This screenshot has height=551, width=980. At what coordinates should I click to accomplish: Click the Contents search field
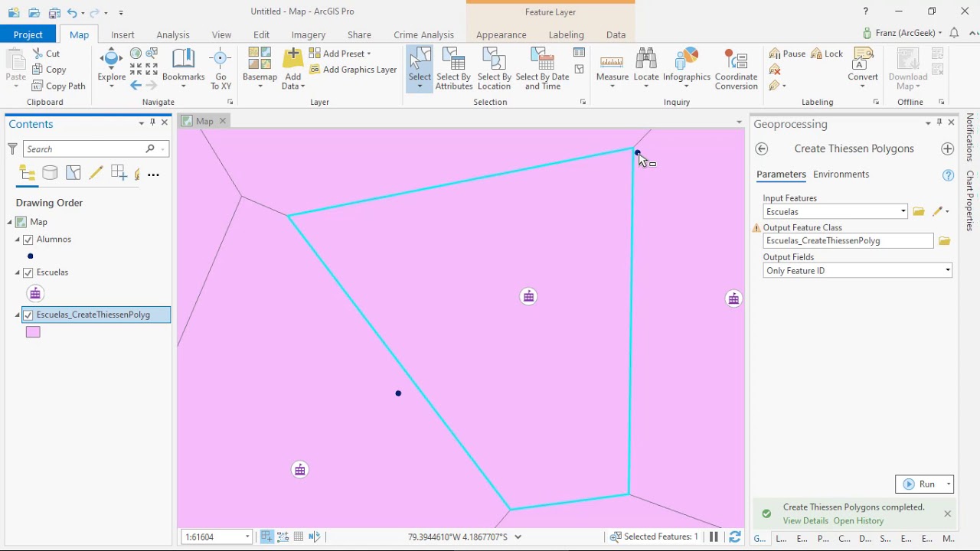84,149
